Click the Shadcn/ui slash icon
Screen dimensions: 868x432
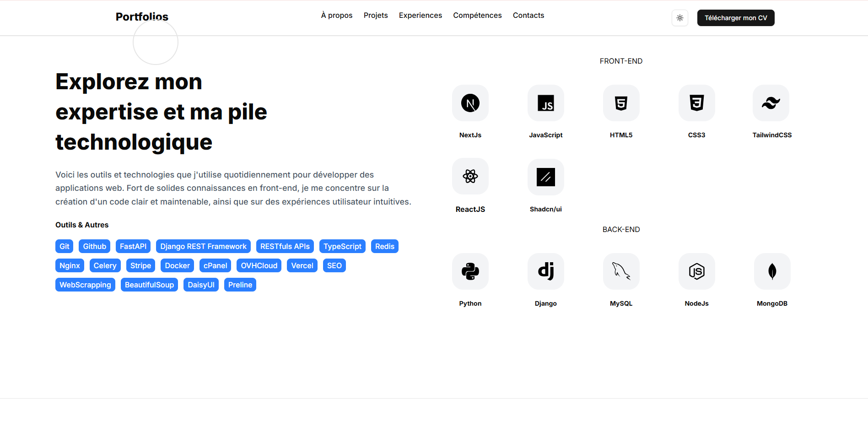546,177
